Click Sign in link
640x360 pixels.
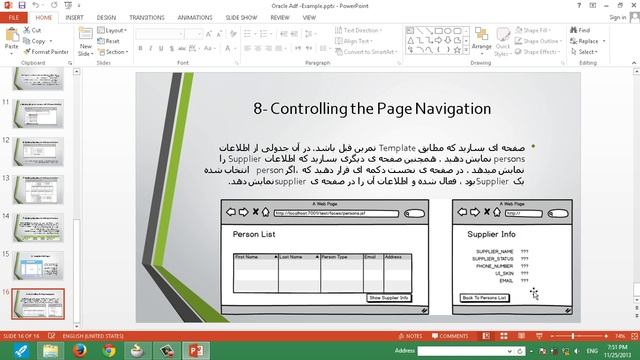618,18
